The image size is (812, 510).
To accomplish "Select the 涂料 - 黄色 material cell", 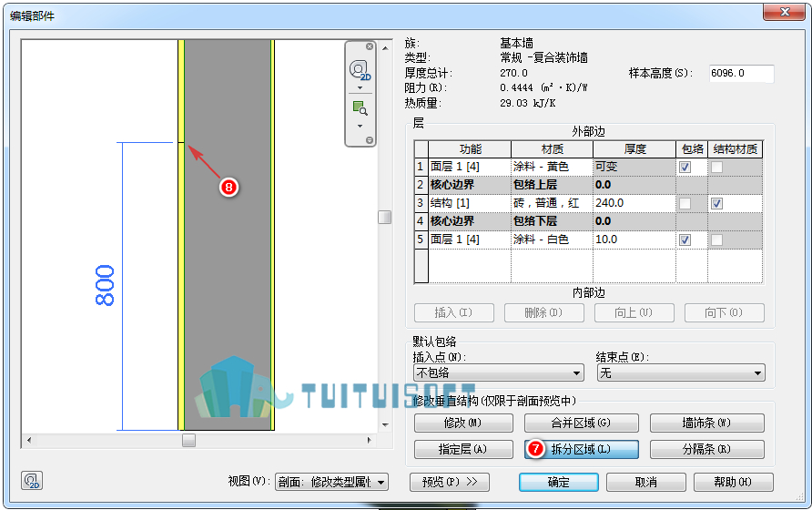I will pos(552,167).
